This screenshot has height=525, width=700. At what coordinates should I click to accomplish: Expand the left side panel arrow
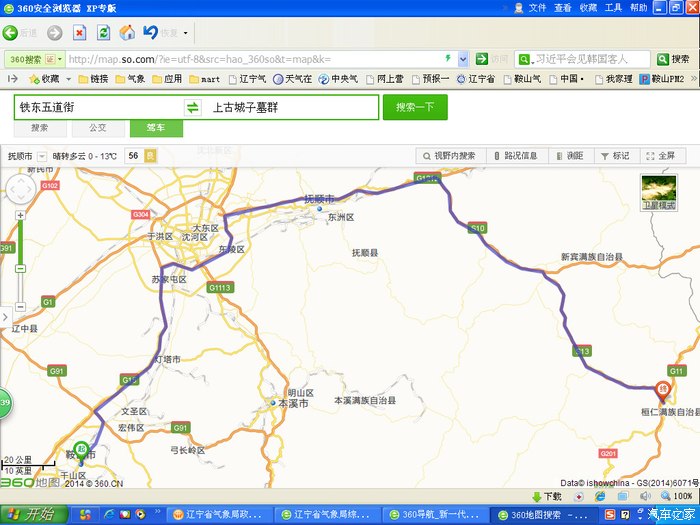tap(5, 317)
